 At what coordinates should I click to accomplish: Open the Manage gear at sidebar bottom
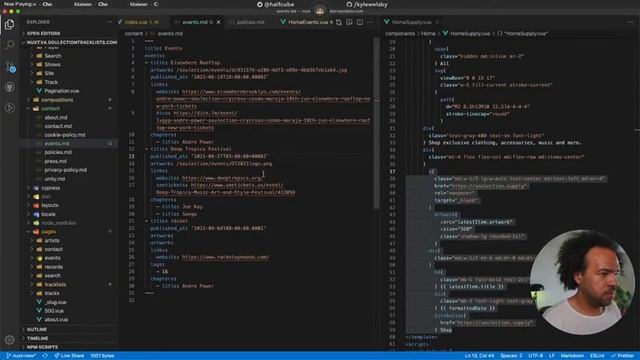(9, 340)
